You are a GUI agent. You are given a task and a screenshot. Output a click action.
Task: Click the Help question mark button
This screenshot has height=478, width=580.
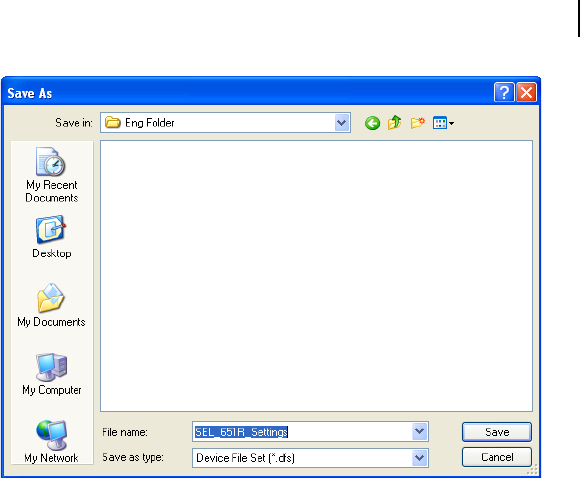point(504,92)
